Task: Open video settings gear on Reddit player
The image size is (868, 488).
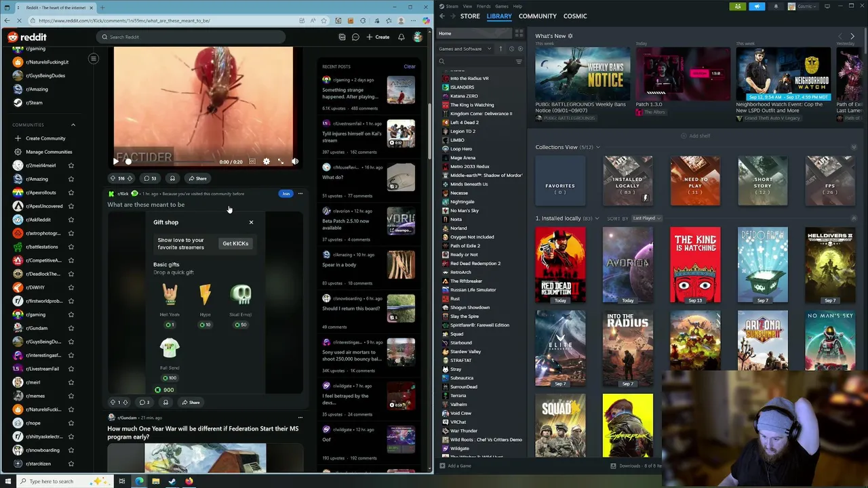Action: 266,161
